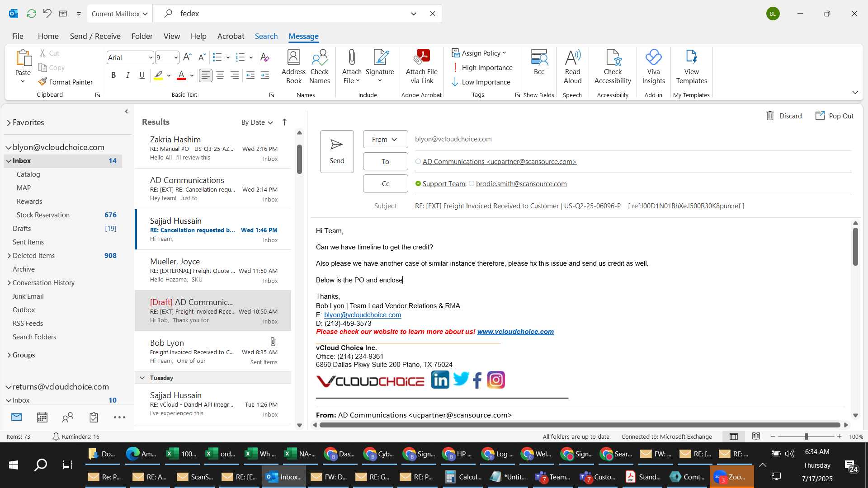Set Center paragraph alignment
The image size is (868, 488).
[x=220, y=75]
